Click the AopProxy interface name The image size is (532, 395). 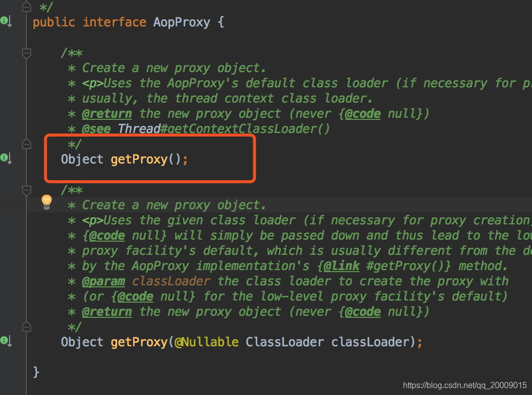[182, 22]
